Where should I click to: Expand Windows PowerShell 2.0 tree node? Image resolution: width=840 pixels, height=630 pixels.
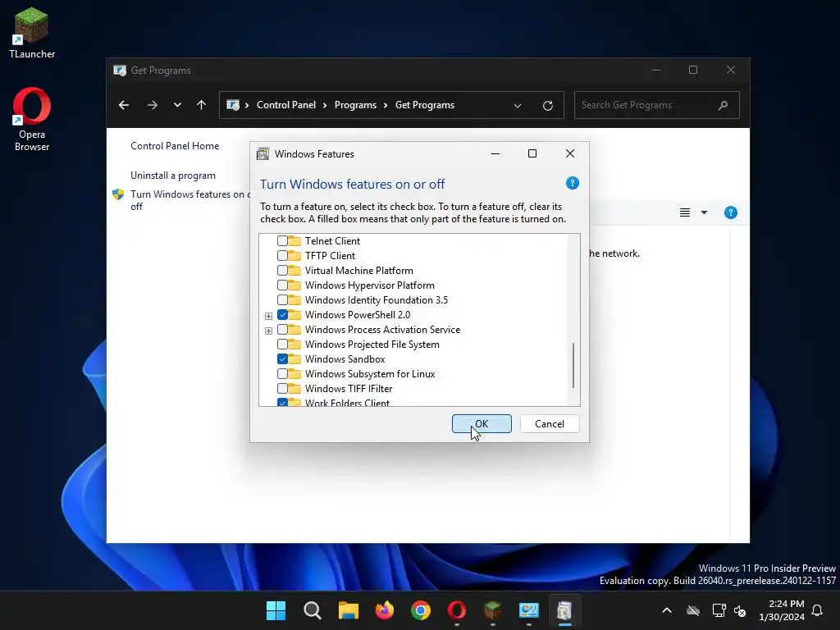[x=268, y=316]
